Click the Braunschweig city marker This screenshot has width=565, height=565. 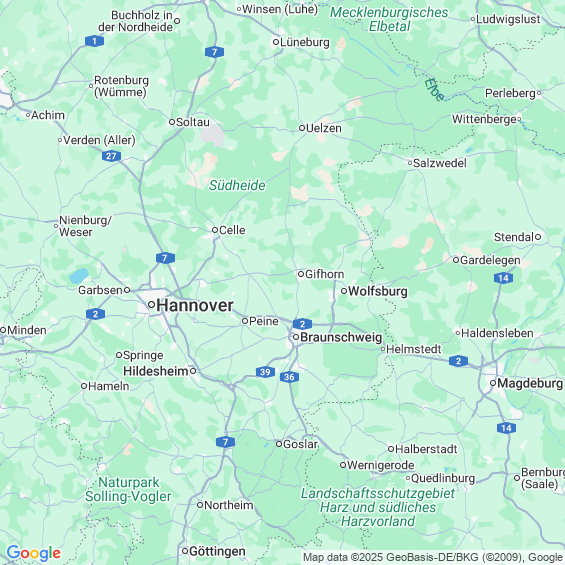pos(296,337)
